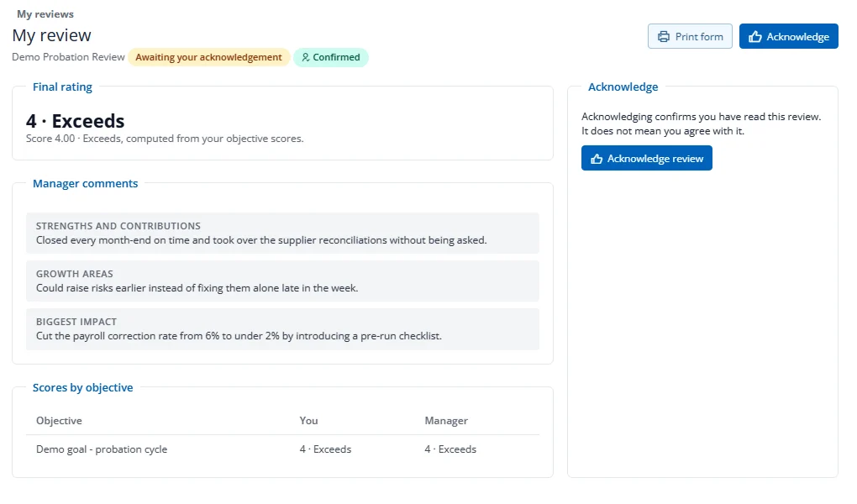Click the My review page title

click(x=51, y=35)
